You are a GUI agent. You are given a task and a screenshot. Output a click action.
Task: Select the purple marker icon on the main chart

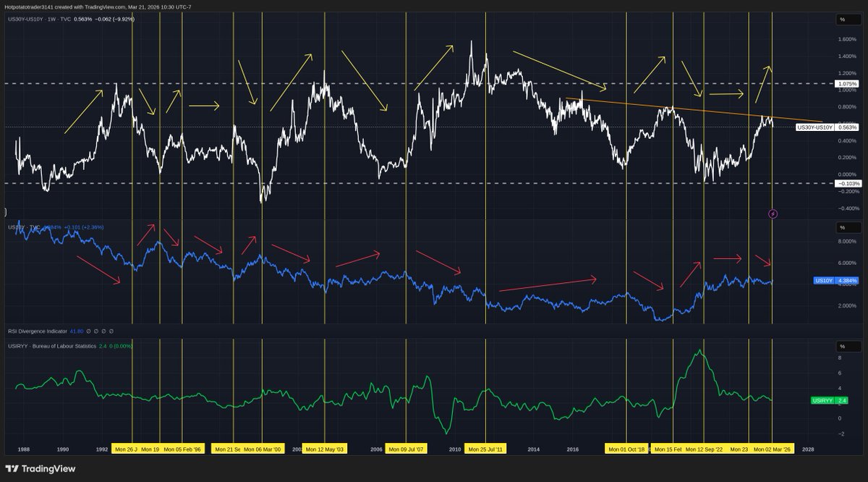(773, 213)
